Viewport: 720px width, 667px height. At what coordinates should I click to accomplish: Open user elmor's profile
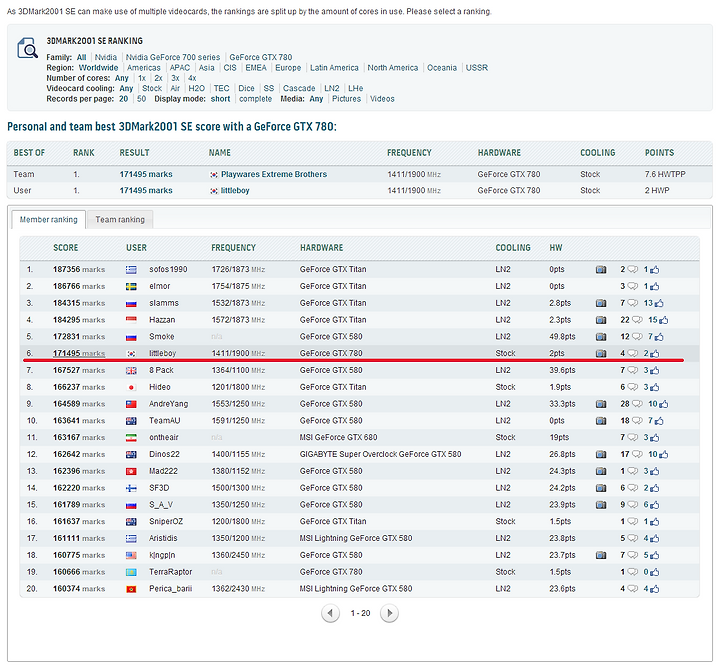[159, 286]
